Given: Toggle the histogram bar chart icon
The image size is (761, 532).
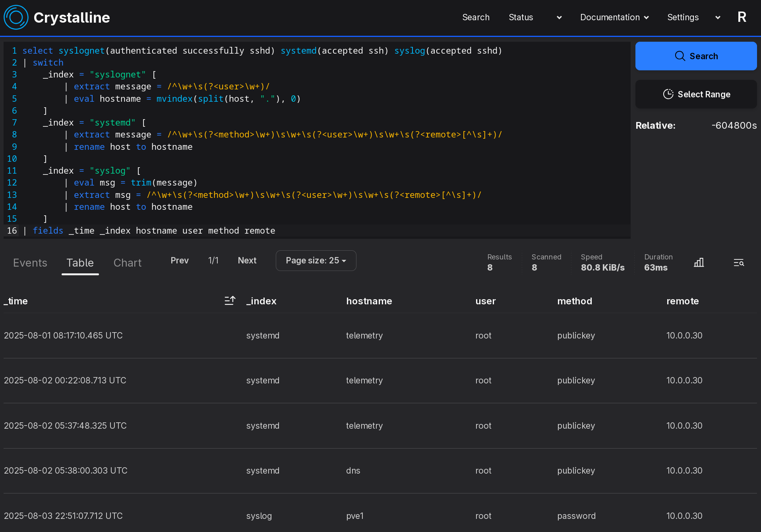Looking at the screenshot, I should (x=699, y=263).
